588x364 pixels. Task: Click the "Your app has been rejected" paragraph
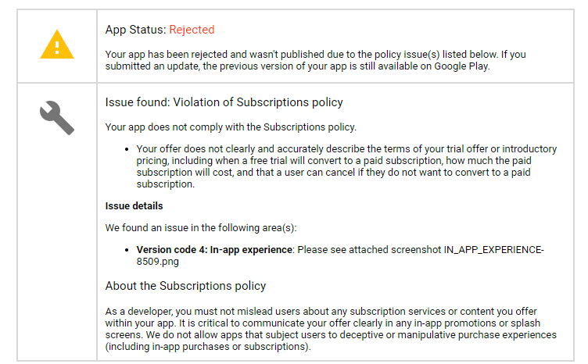pyautogui.click(x=315, y=60)
